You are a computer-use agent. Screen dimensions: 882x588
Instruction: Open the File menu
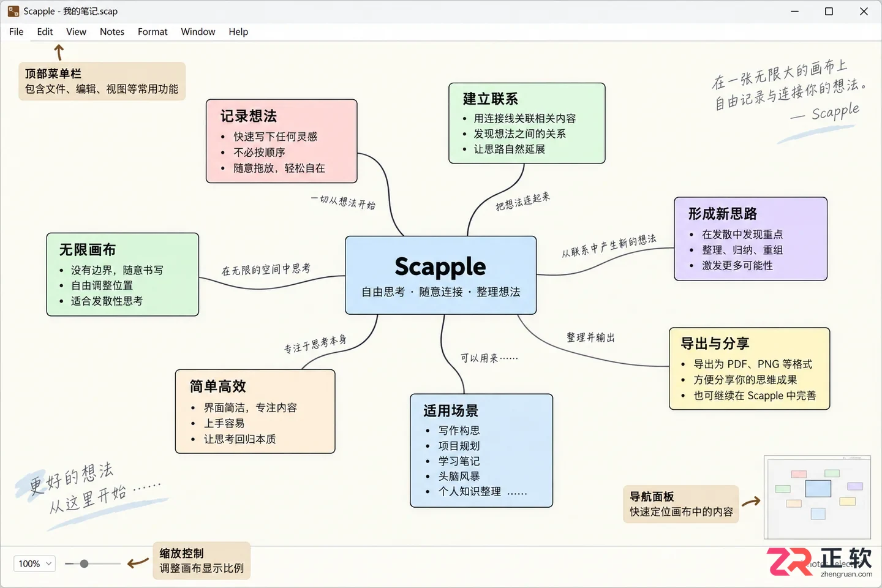click(17, 32)
